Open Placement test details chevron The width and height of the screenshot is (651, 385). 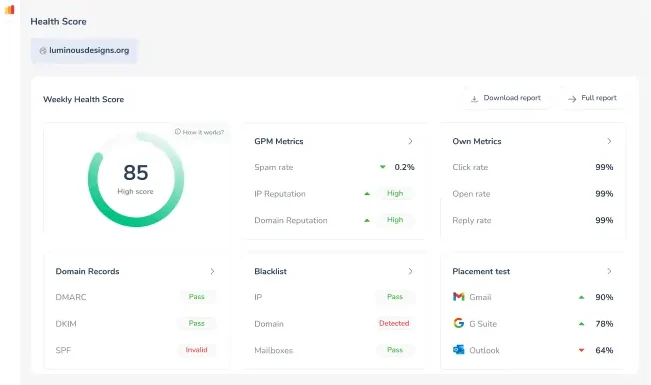tap(609, 271)
